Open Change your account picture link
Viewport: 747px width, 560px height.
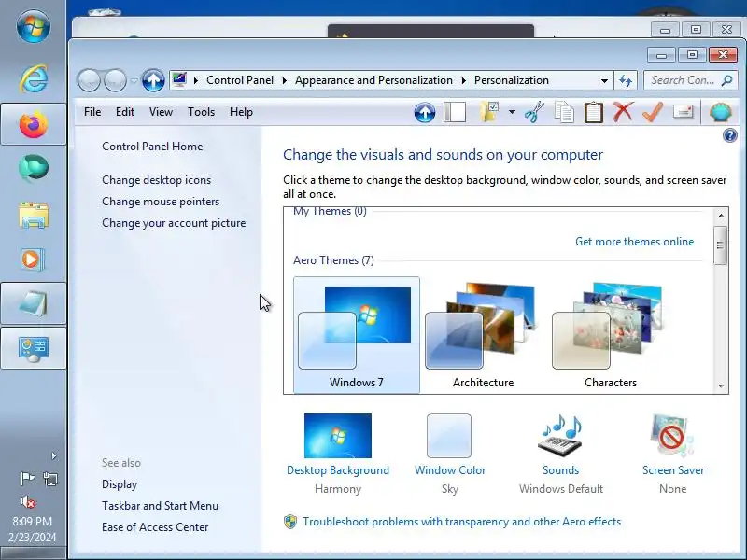pos(174,223)
